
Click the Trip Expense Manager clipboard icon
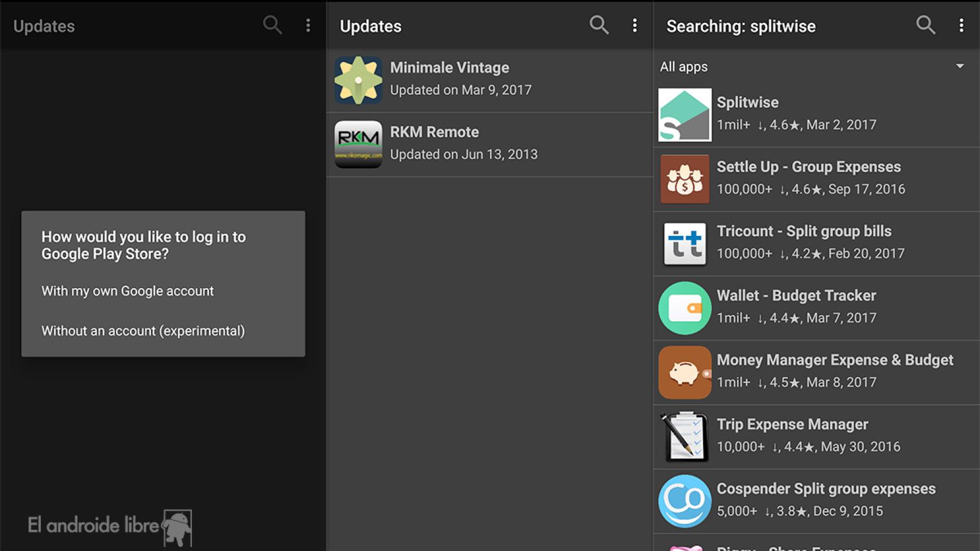click(685, 436)
